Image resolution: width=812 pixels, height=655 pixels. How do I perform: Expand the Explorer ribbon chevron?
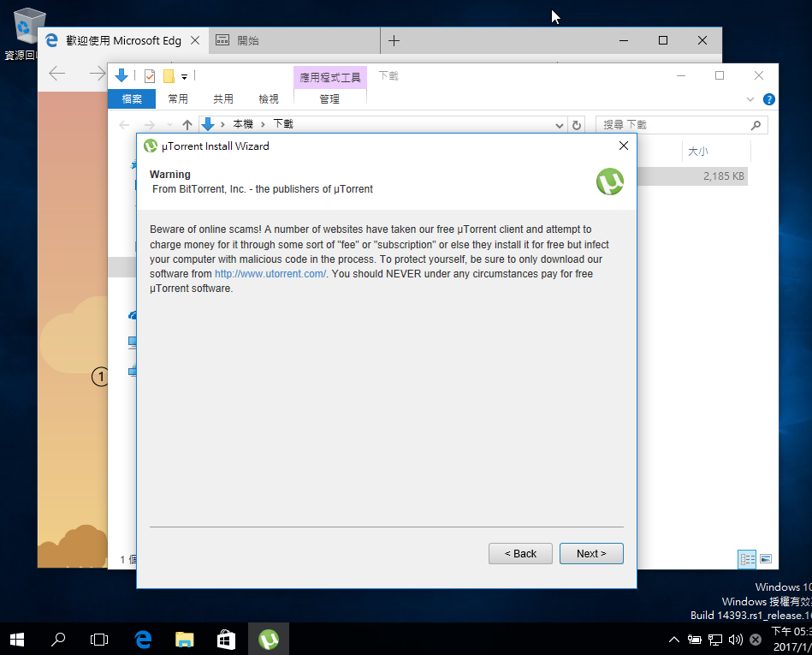pos(750,99)
